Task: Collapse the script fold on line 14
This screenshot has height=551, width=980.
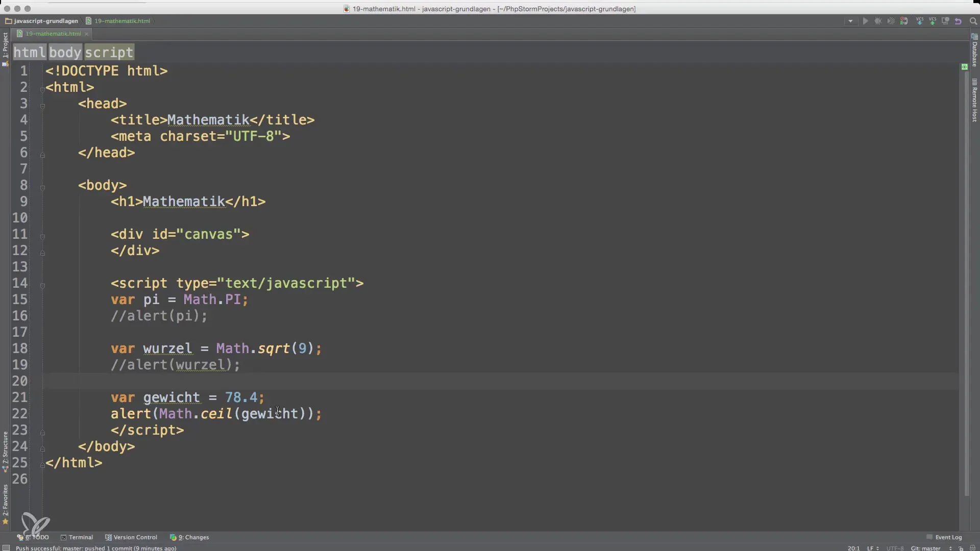Action: coord(42,286)
